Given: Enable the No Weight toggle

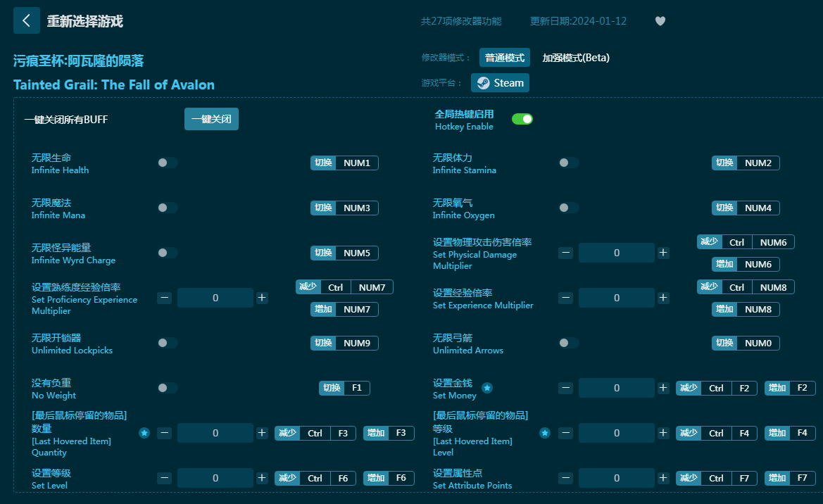Looking at the screenshot, I should click(167, 388).
